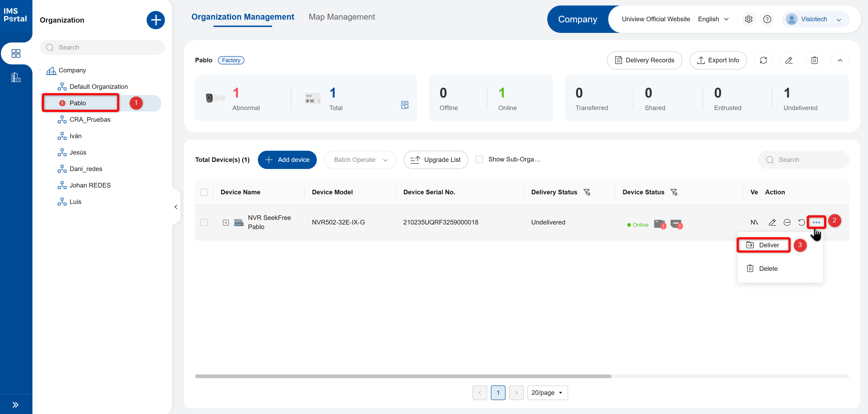This screenshot has height=414, width=868.
Task: Enable Show Sub-Organization checkbox
Action: coord(479,159)
